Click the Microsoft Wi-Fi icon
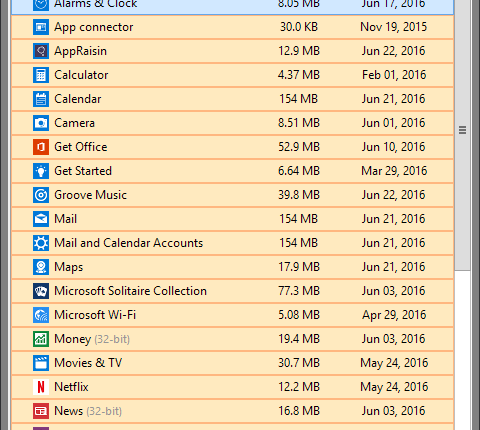The image size is (480, 430). tap(41, 315)
